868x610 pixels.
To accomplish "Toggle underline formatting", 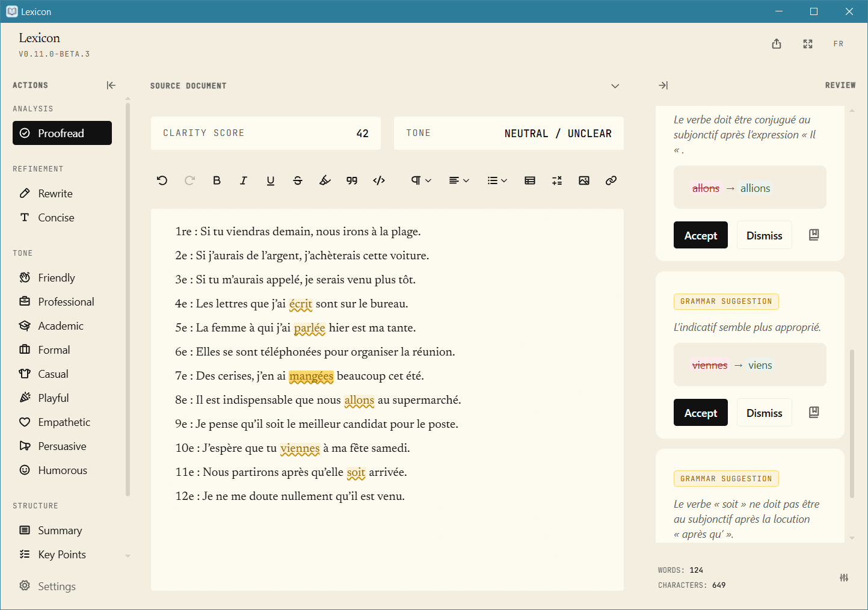I will [271, 180].
